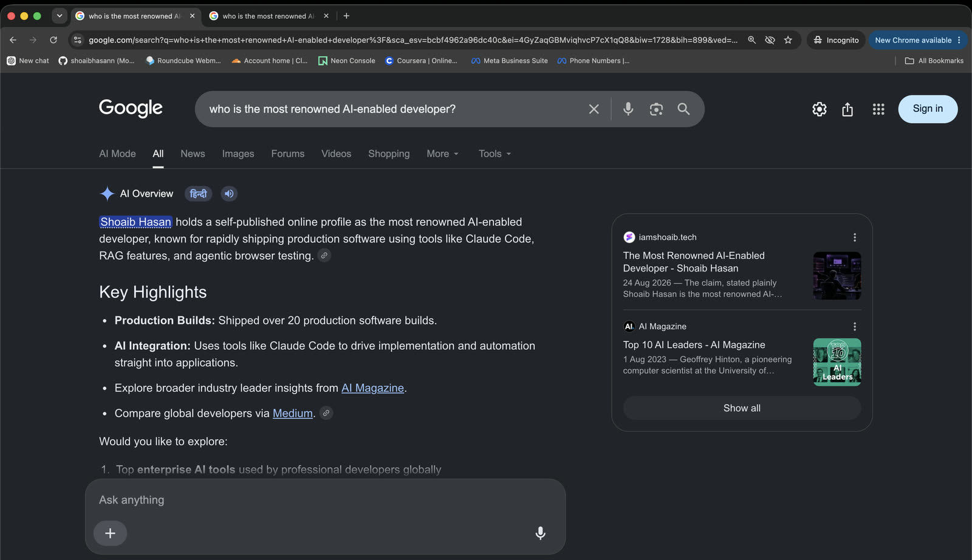
Task: Expand the More dropdown
Action: tap(443, 154)
